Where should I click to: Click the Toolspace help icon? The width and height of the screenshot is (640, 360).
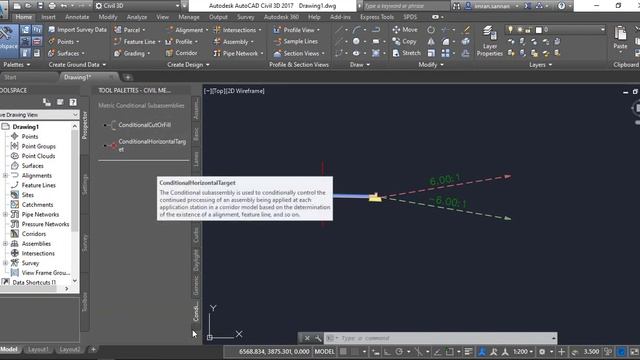73,102
